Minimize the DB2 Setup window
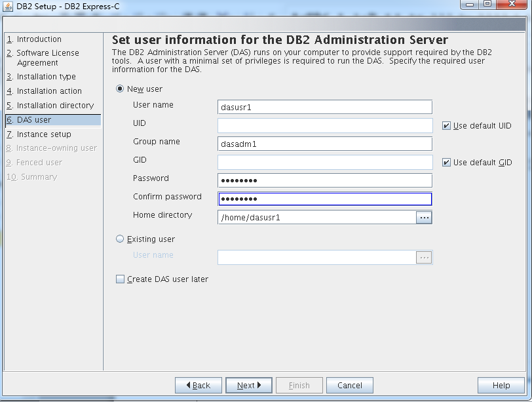The height and width of the screenshot is (402, 532). [470, 5]
